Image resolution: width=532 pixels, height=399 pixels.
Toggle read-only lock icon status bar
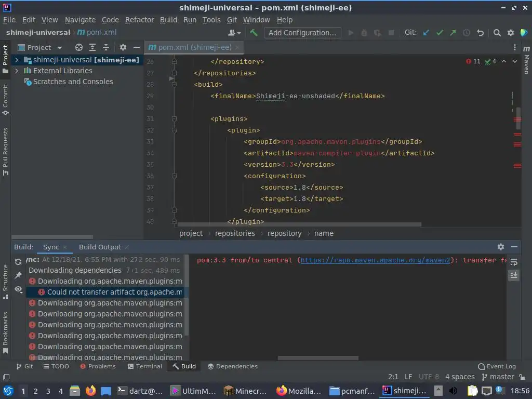pyautogui.click(x=523, y=377)
